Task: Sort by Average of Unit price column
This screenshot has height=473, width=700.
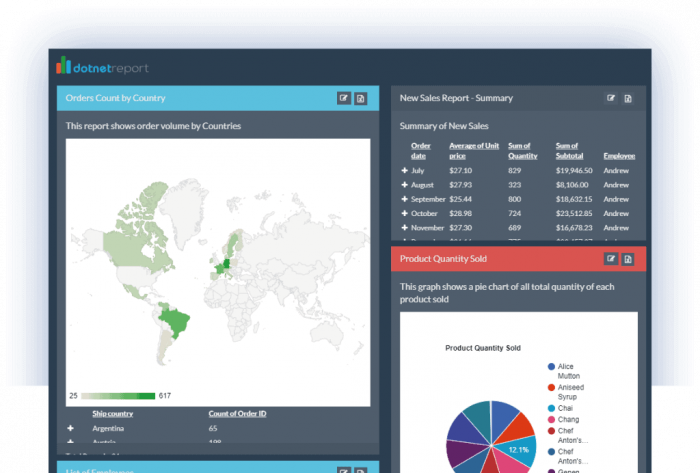Action: 474,151
